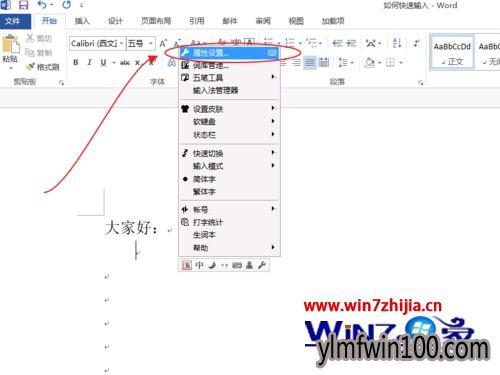The height and width of the screenshot is (375, 500).
Task: Toggle strikethrough abc formatting
Action: [x=125, y=62]
